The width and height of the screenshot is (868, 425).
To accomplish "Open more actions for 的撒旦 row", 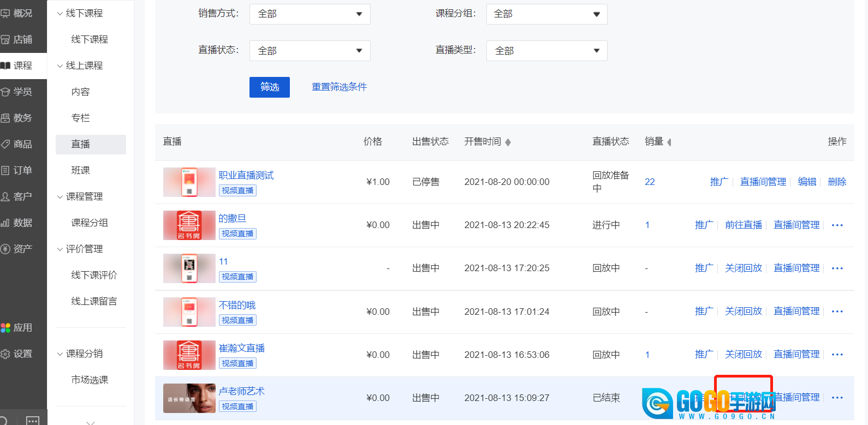I will (x=837, y=225).
